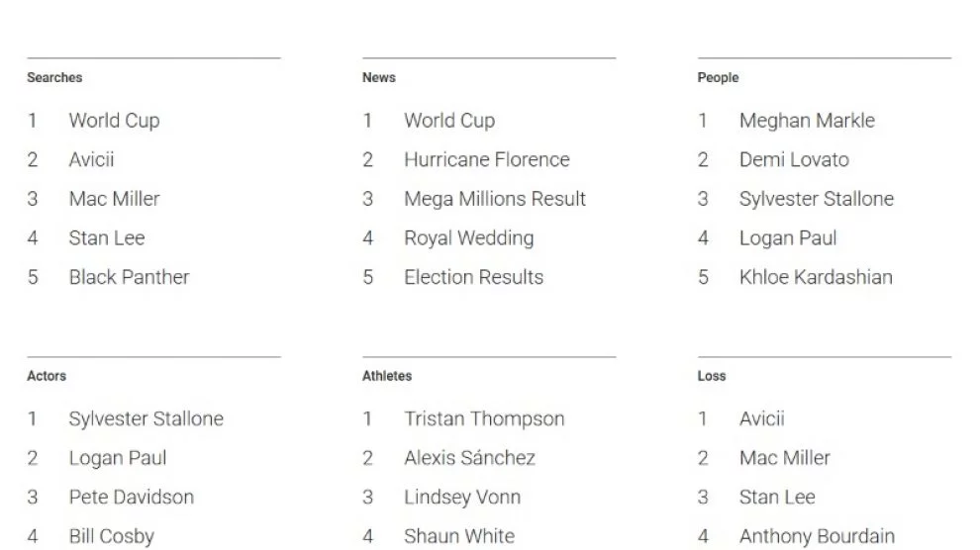
Task: Open the News category heading
Action: pyautogui.click(x=379, y=77)
